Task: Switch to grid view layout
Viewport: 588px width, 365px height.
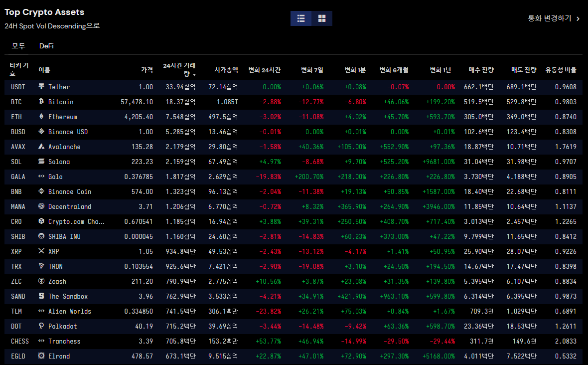Action: click(x=322, y=18)
